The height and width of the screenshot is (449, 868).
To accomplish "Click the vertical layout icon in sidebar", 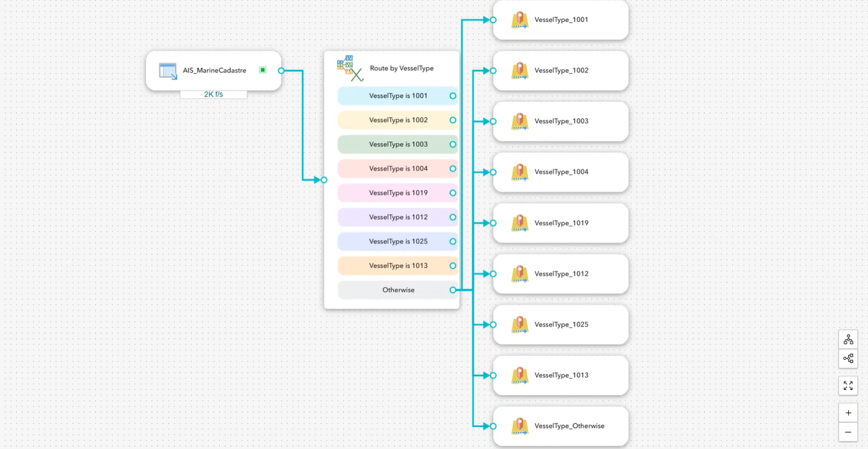I will click(848, 339).
